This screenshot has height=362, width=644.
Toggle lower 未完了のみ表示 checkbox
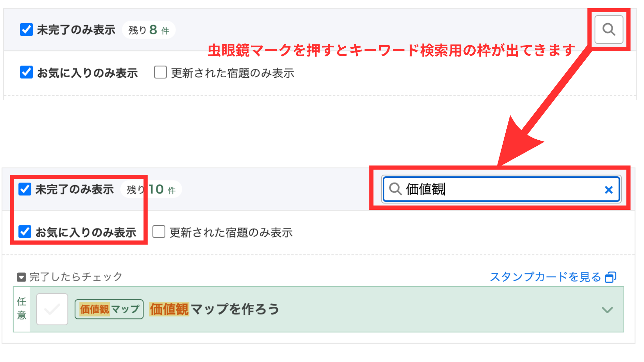click(25, 189)
